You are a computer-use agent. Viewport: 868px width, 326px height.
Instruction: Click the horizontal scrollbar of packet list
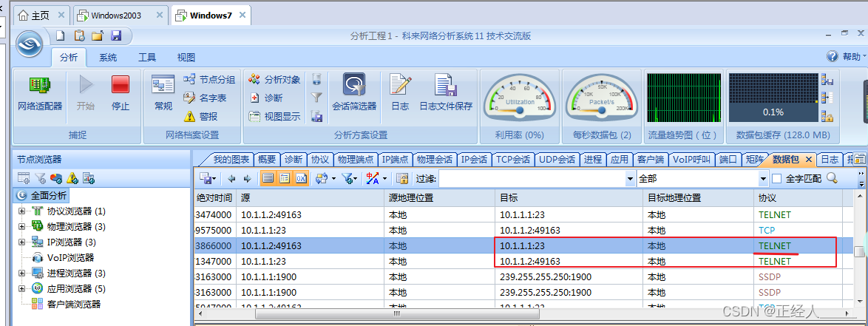click(397, 313)
